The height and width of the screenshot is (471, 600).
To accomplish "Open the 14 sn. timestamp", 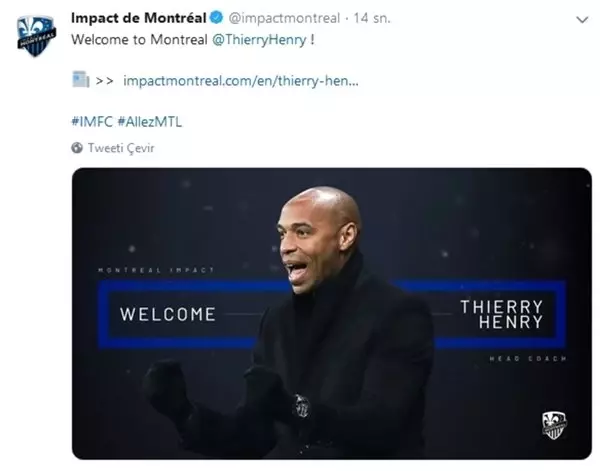I will click(372, 18).
